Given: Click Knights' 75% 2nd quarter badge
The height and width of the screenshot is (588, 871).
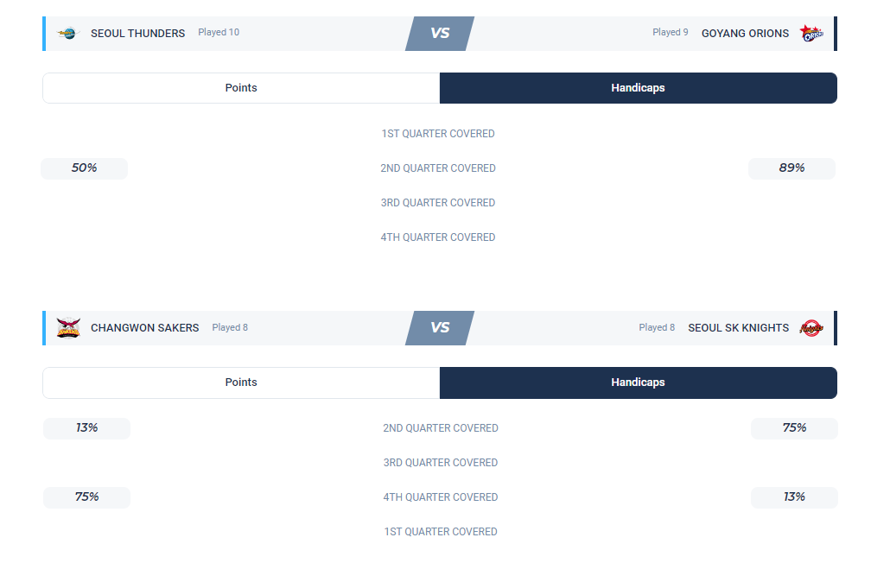Looking at the screenshot, I should click(794, 428).
